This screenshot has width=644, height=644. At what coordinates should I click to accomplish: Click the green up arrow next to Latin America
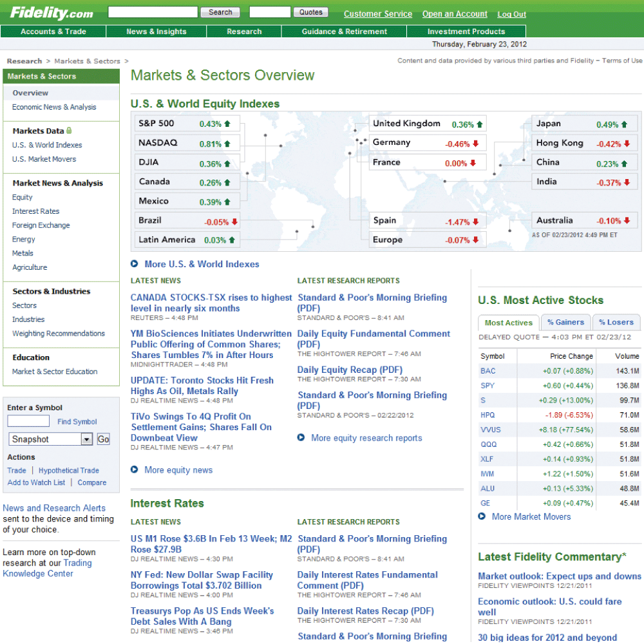(x=232, y=240)
